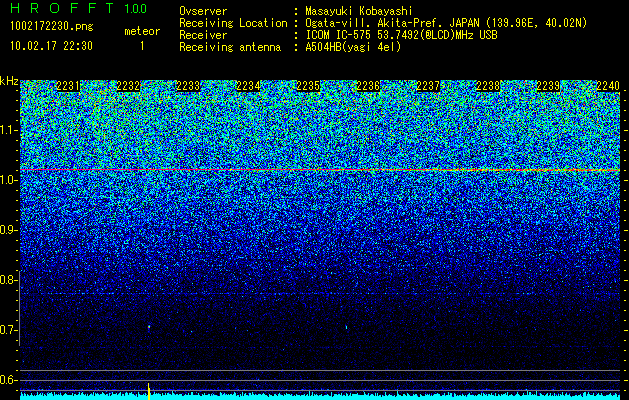Image resolution: width=629 pixels, height=400 pixels.
Task: Click the Receiving antenna label
Action: click(x=230, y=47)
